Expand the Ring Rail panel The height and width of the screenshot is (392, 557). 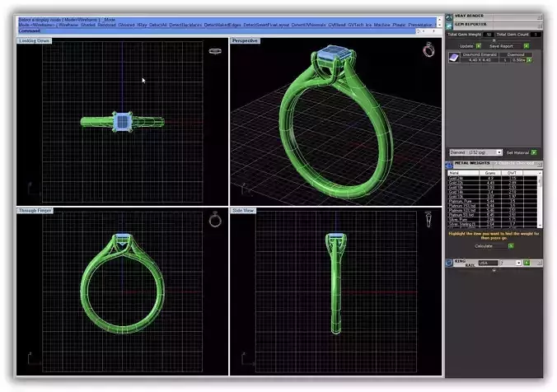click(540, 263)
